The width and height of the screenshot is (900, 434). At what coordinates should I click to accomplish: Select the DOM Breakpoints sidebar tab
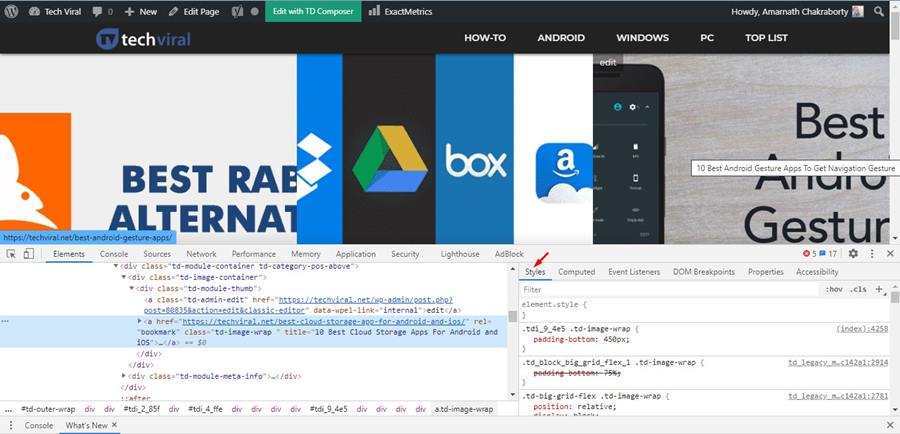[x=704, y=272]
